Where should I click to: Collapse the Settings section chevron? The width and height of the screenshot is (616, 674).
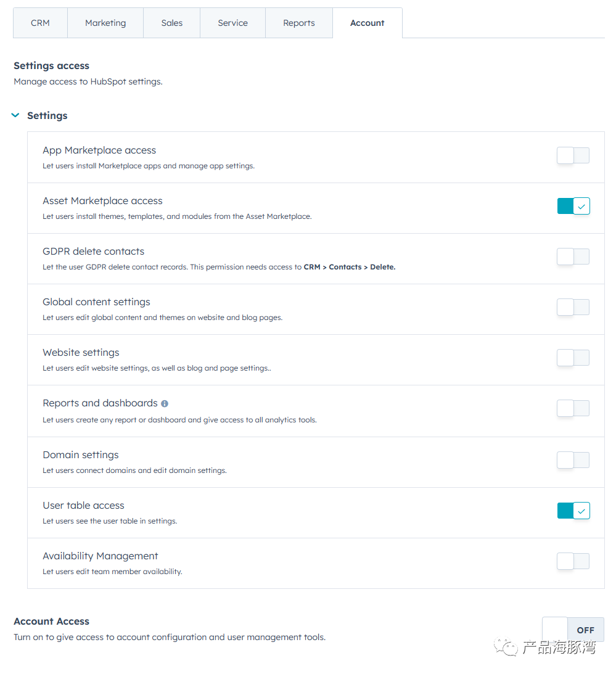pyautogui.click(x=15, y=115)
